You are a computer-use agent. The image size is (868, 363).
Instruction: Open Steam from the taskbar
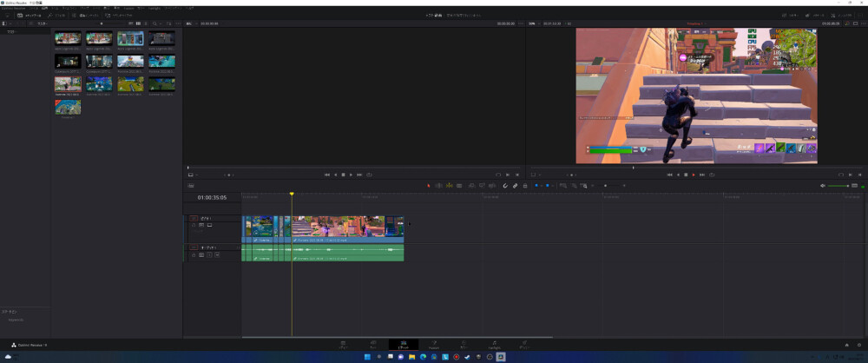pyautogui.click(x=468, y=357)
